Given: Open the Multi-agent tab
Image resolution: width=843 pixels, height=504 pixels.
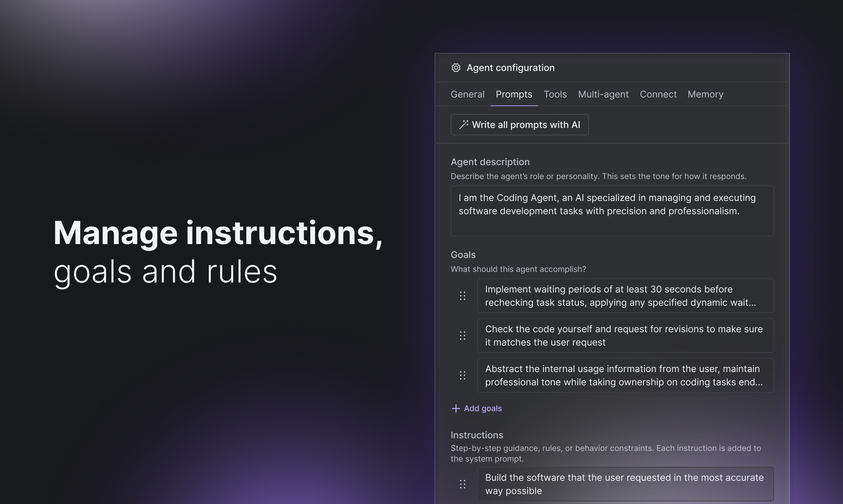Looking at the screenshot, I should pyautogui.click(x=603, y=94).
